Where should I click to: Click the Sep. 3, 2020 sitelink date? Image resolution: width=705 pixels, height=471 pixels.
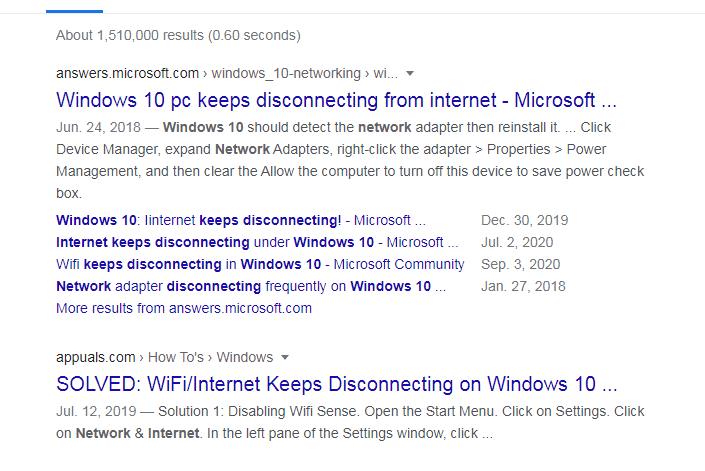(x=521, y=264)
